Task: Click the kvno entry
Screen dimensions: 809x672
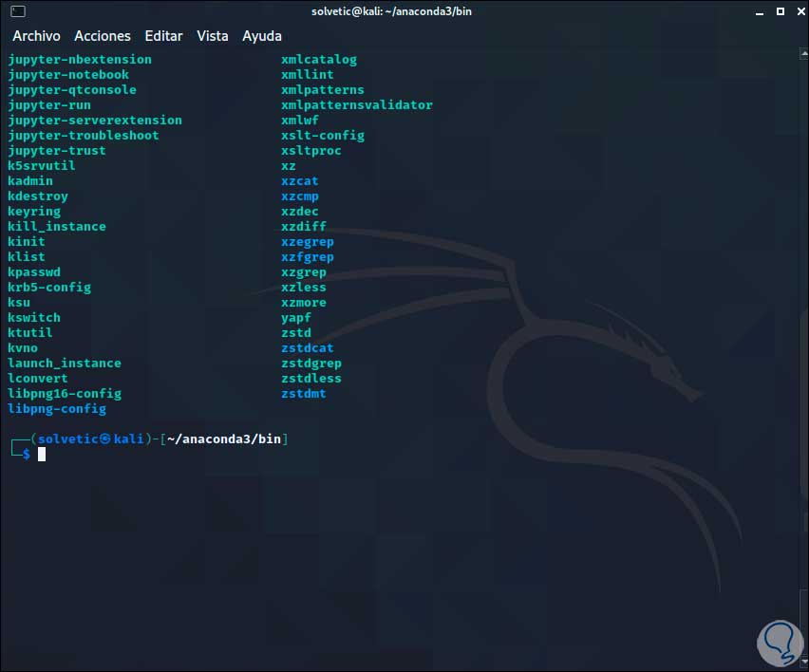Action: 23,348
